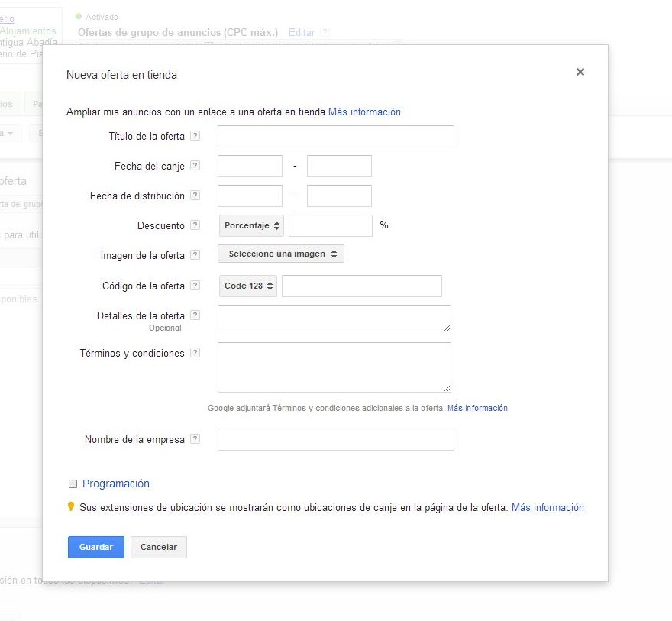Click help icon beside Nombre de la empresa

(195, 439)
